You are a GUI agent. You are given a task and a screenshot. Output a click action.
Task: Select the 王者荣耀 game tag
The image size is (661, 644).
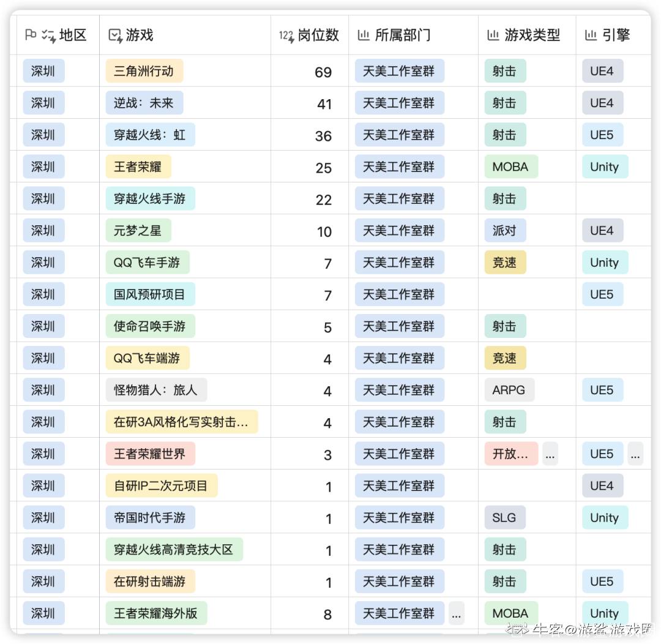(x=138, y=167)
